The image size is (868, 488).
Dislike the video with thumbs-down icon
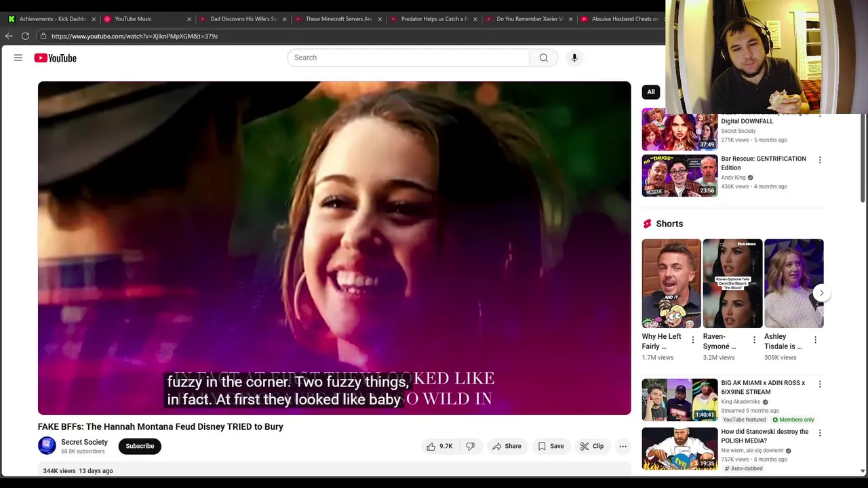coord(470,446)
